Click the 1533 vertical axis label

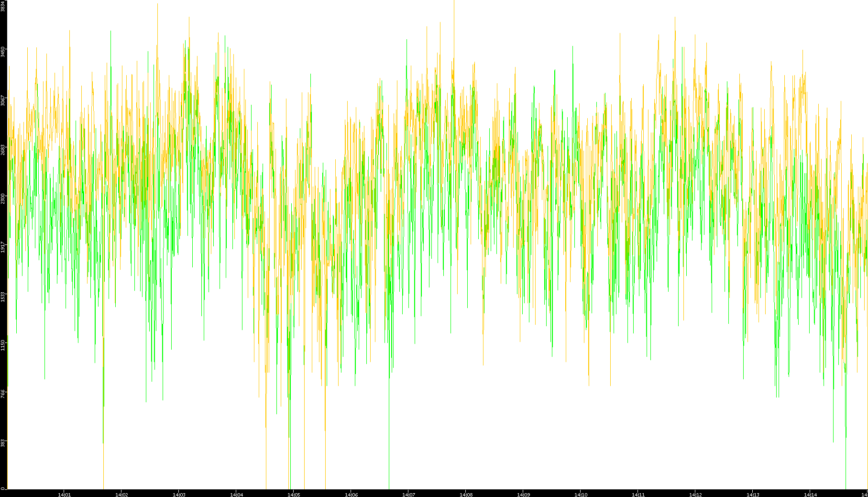click(3, 296)
